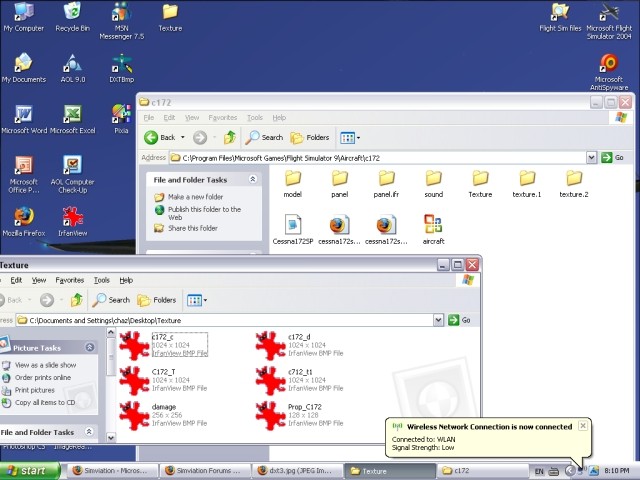Toggle Folders pane in Texture window
The height and width of the screenshot is (480, 640).
157,300
